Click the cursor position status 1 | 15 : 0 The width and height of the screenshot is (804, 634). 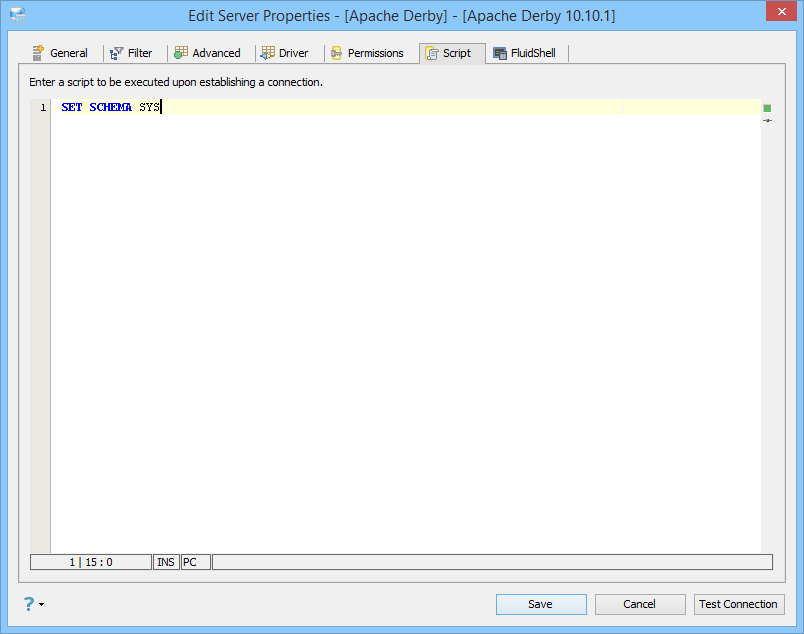[91, 562]
